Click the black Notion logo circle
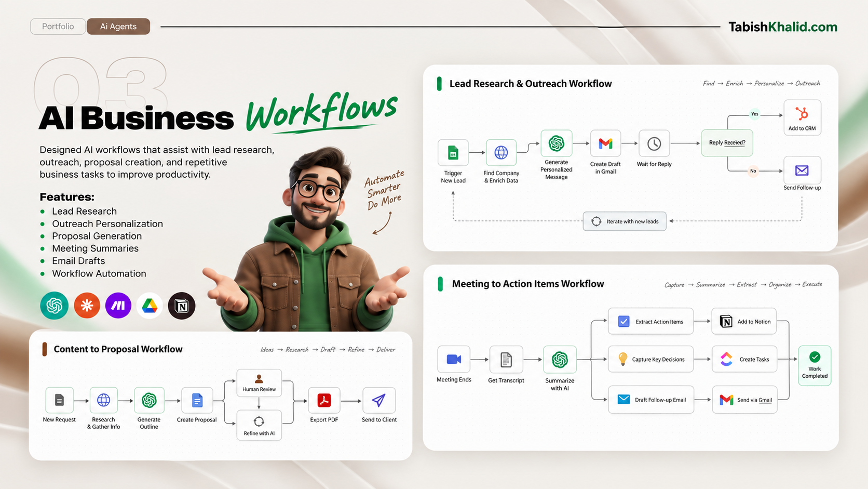 (182, 306)
